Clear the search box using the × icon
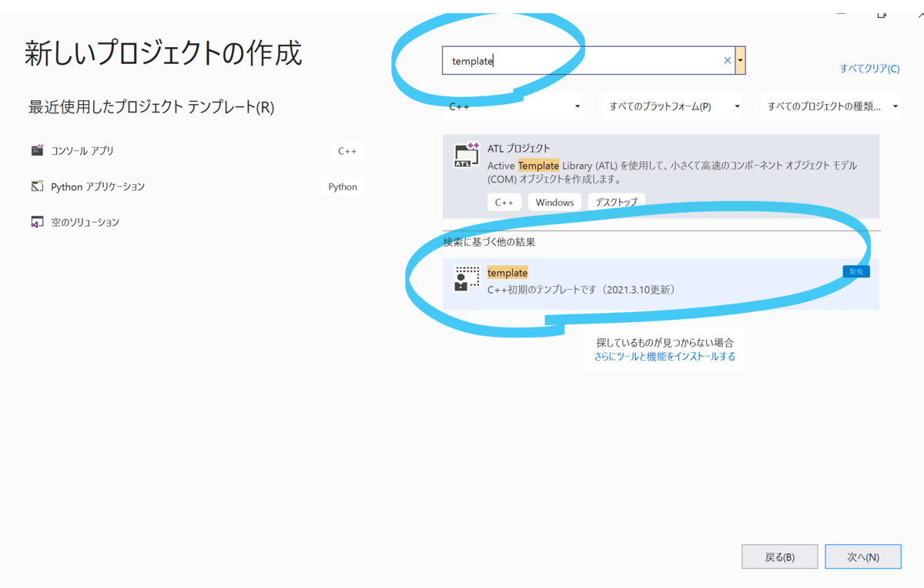 pos(727,60)
